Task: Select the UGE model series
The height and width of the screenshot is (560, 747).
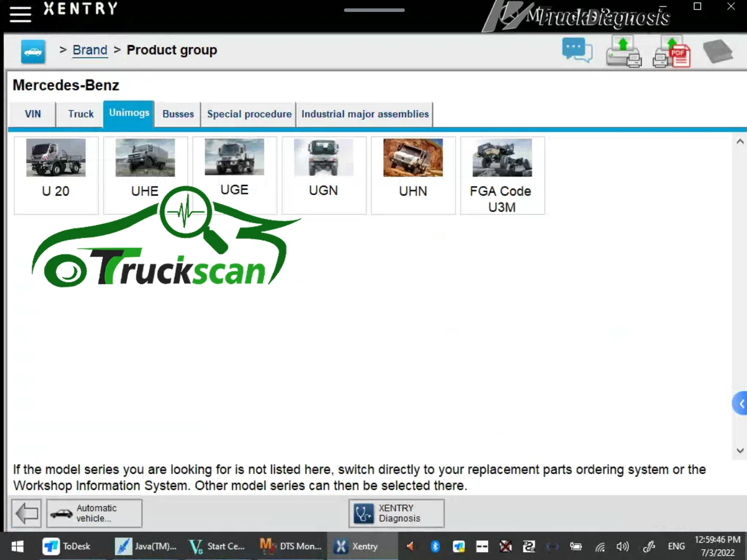Action: coord(234,175)
